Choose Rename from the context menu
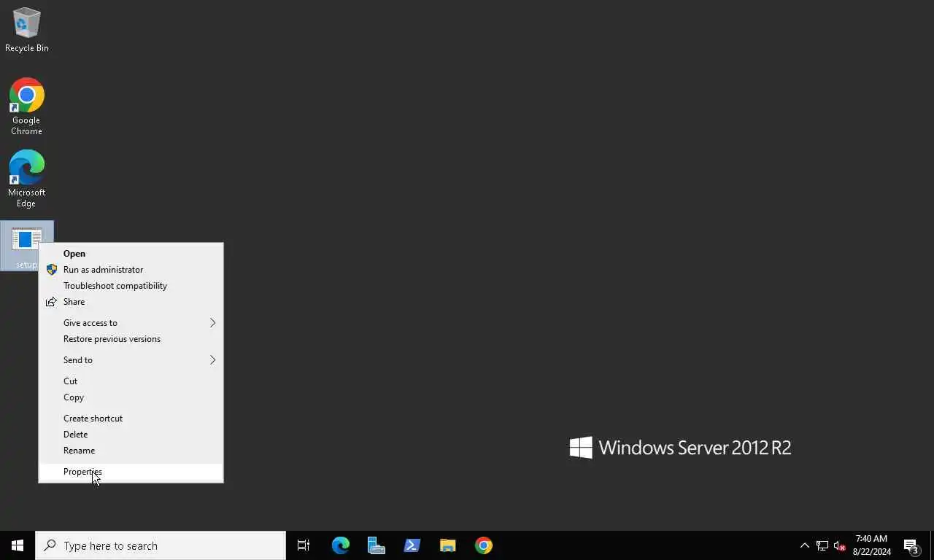 [131, 451]
